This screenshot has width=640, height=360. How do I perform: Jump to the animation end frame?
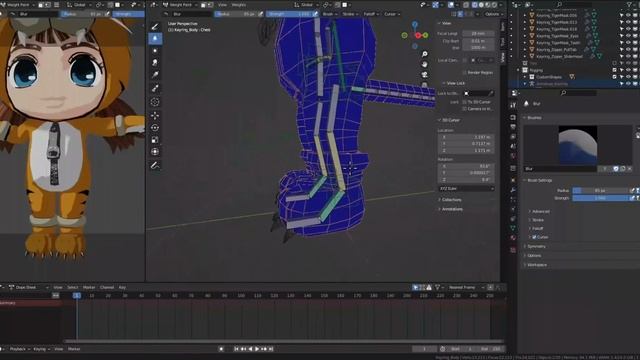coord(271,349)
